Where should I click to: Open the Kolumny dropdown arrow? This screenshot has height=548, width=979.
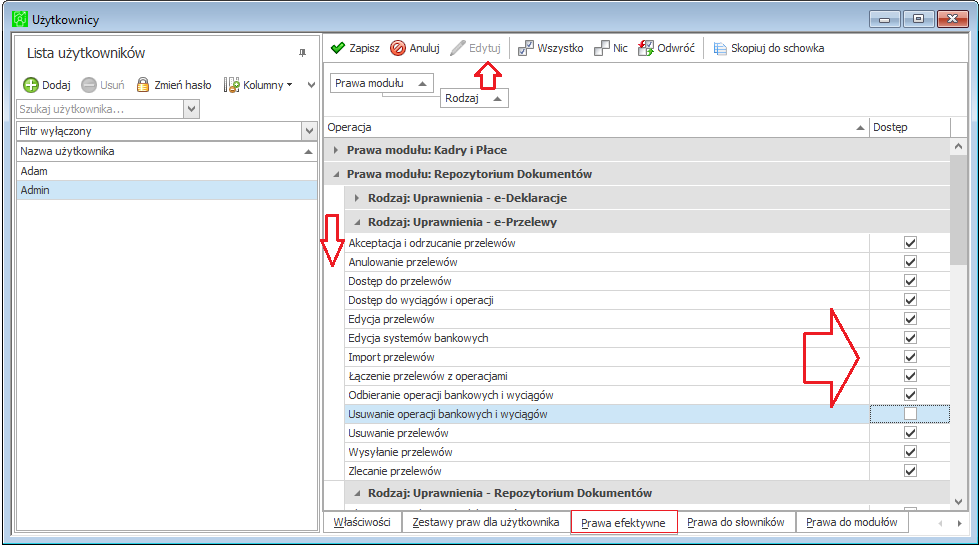[289, 85]
